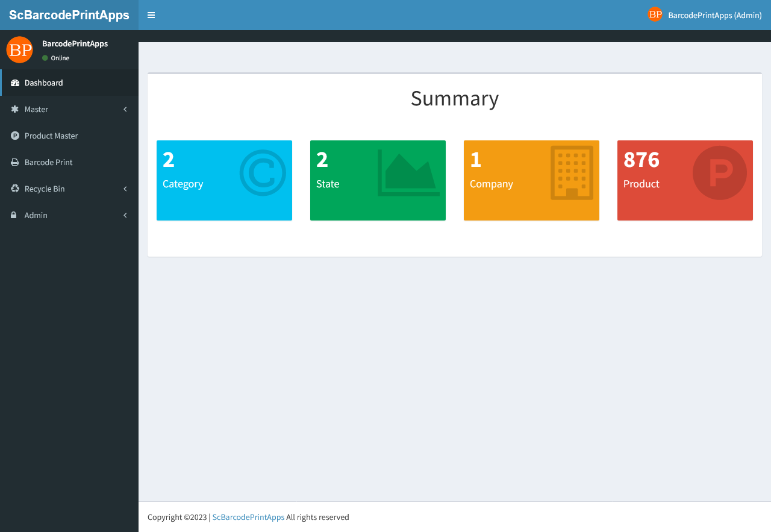Click the Product Master P icon
The width and height of the screenshot is (771, 532).
(x=15, y=136)
